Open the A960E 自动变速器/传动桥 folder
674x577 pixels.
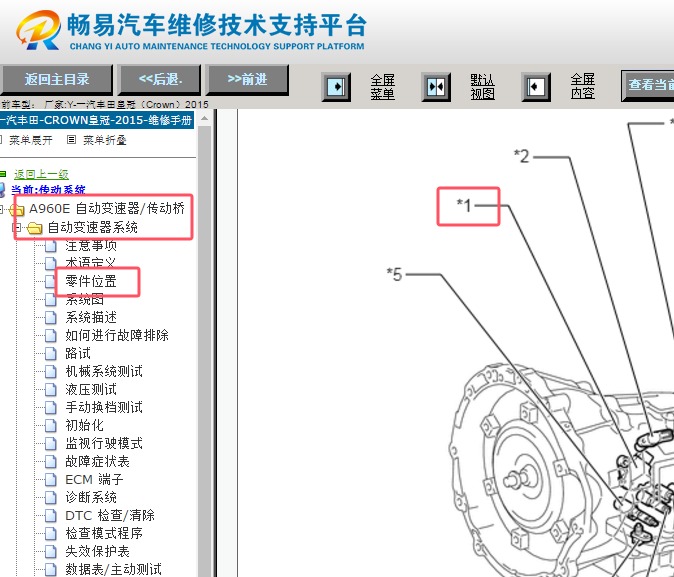click(107, 209)
